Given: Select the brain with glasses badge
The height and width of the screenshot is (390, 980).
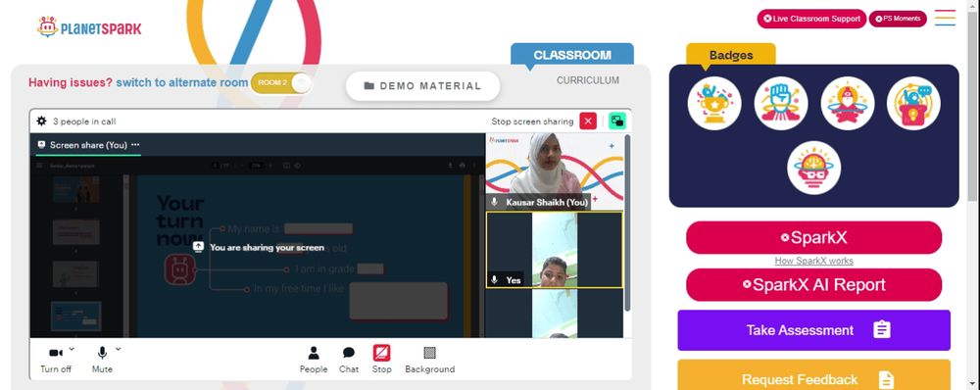Looking at the screenshot, I should coord(813,168).
